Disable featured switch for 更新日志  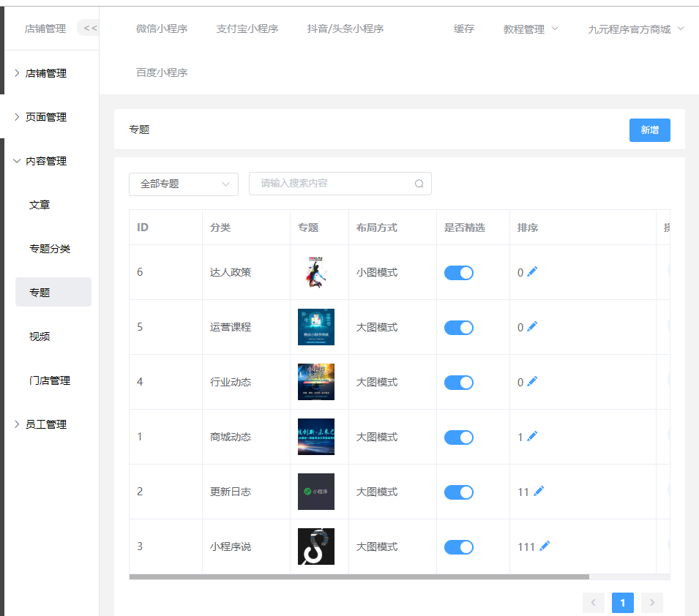point(459,492)
